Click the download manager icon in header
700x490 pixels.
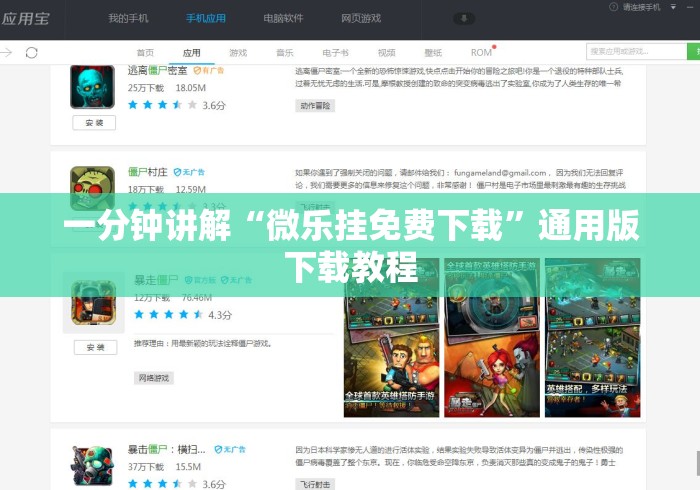[x=464, y=19]
